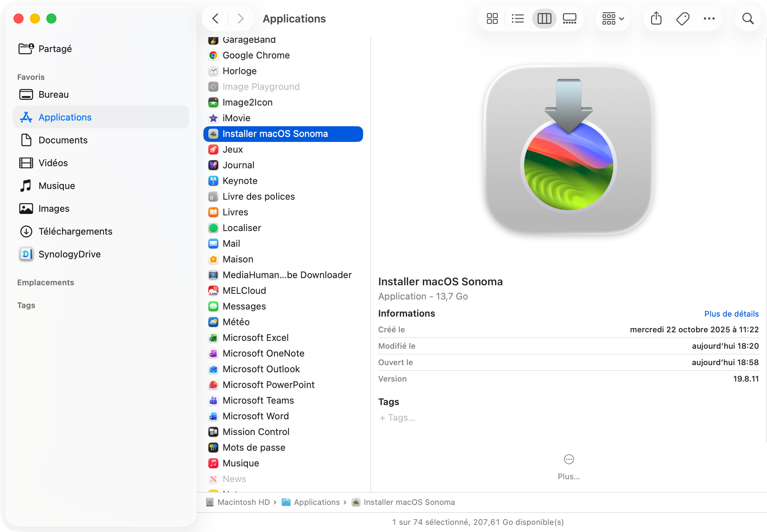Select column view mode
This screenshot has height=532, width=767.
tap(544, 19)
